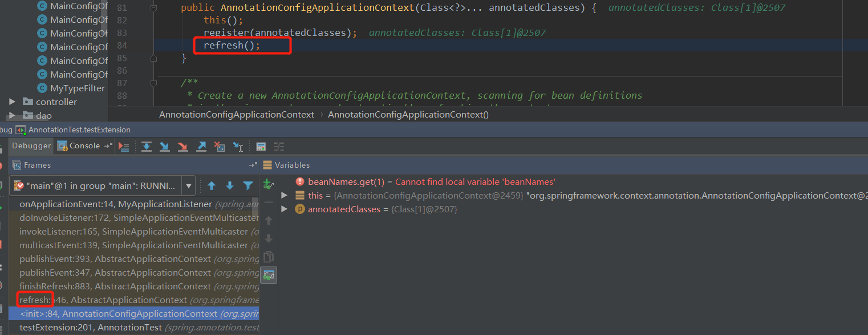Screen dimensions: 868x335
Task: Click the Step Out debugger icon
Action: click(201, 147)
